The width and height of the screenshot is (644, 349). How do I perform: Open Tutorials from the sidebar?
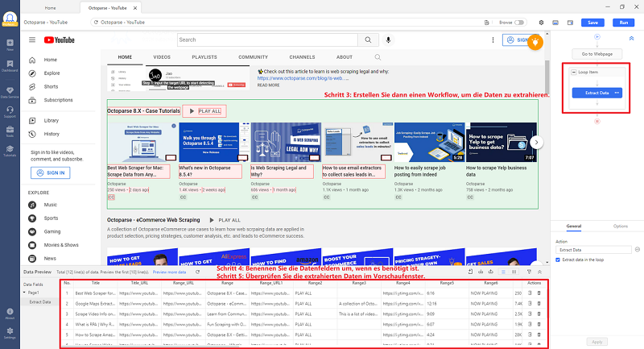pyautogui.click(x=10, y=151)
